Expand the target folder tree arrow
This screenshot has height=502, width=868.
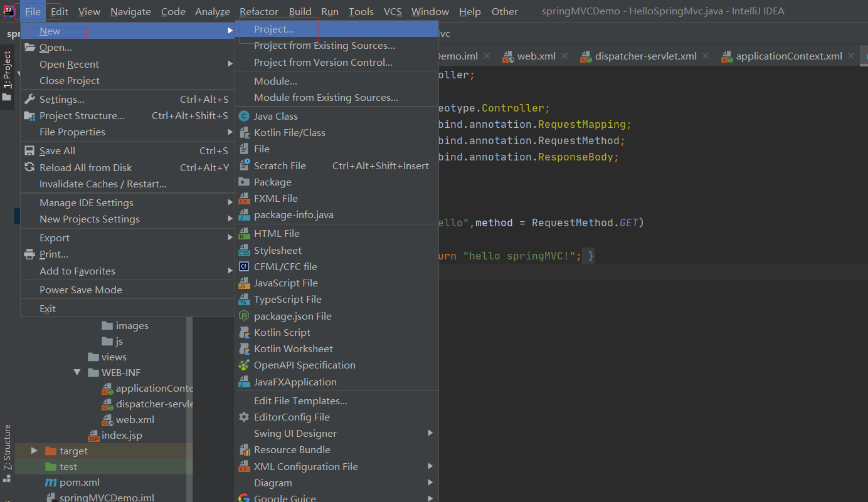coord(34,451)
